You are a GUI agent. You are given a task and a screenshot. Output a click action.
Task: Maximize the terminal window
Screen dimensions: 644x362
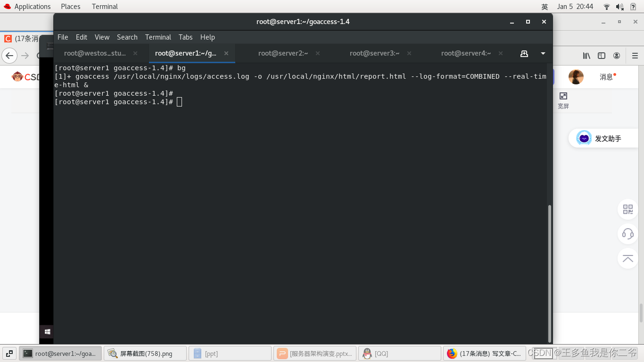[528, 22]
